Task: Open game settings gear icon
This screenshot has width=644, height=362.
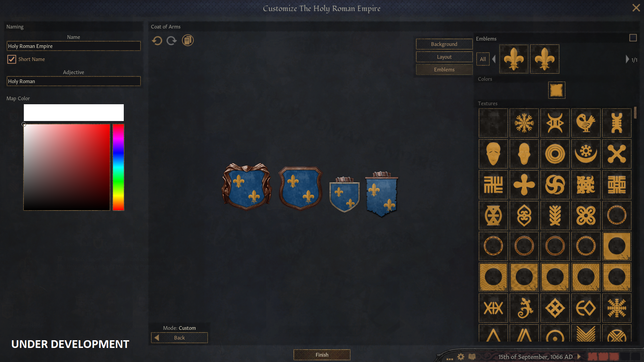Action: click(x=461, y=357)
